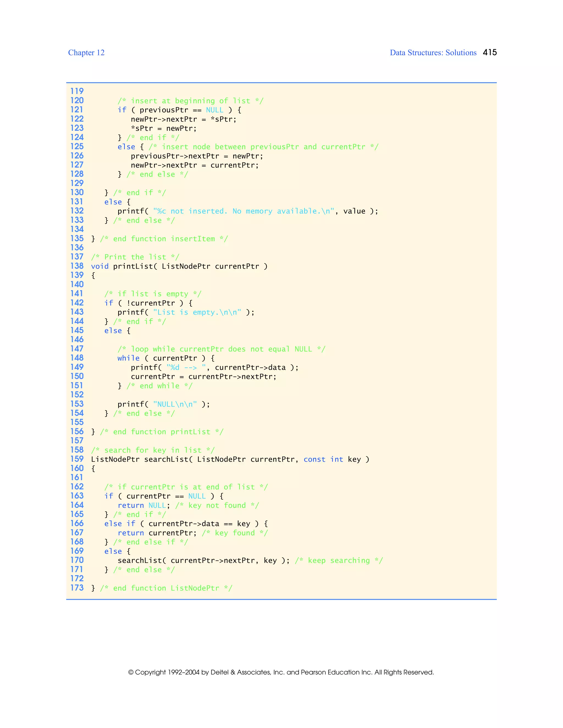Screen dimensions: 563x728
Task: Click the List is empty string
Action: point(197,312)
